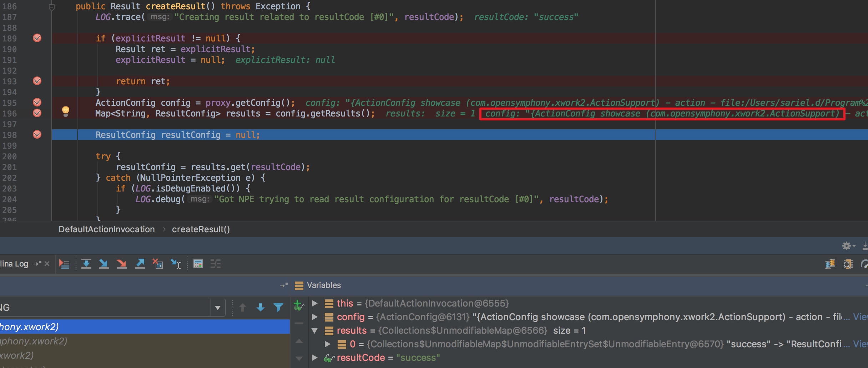Screen dimensions: 868x368
Task: Click the Step Into debugger icon
Action: point(104,264)
